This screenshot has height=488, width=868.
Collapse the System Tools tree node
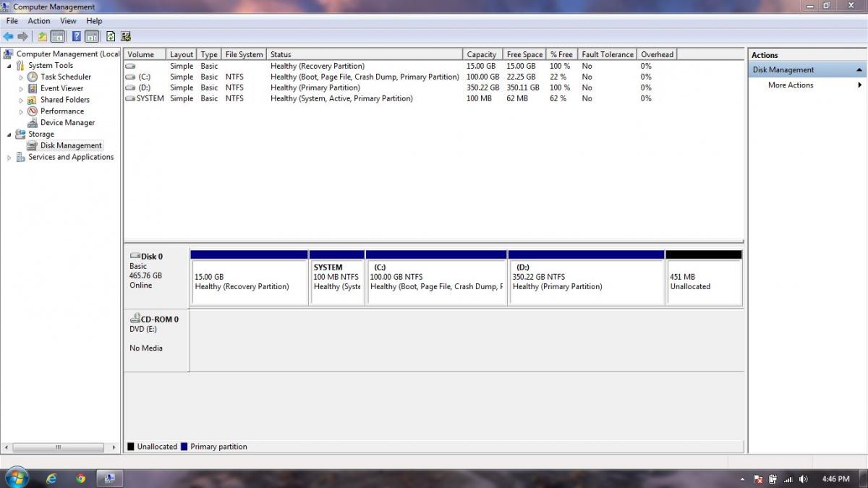click(x=9, y=66)
